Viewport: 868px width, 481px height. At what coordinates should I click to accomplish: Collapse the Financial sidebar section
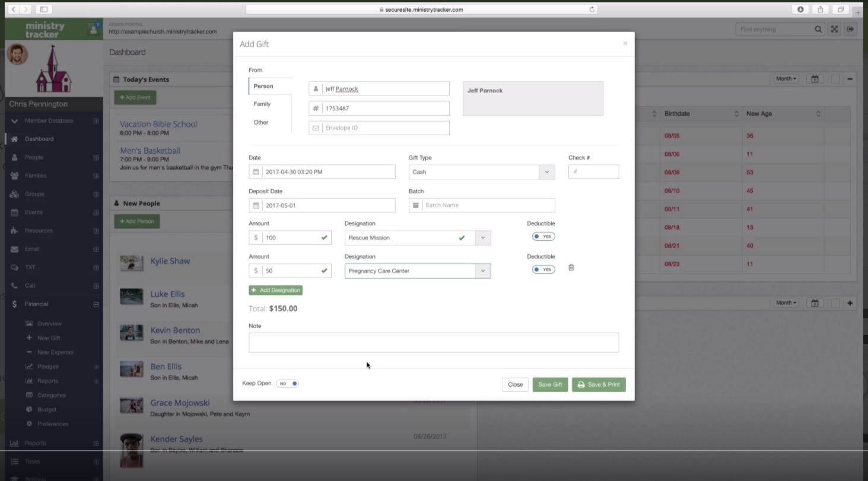click(x=96, y=304)
